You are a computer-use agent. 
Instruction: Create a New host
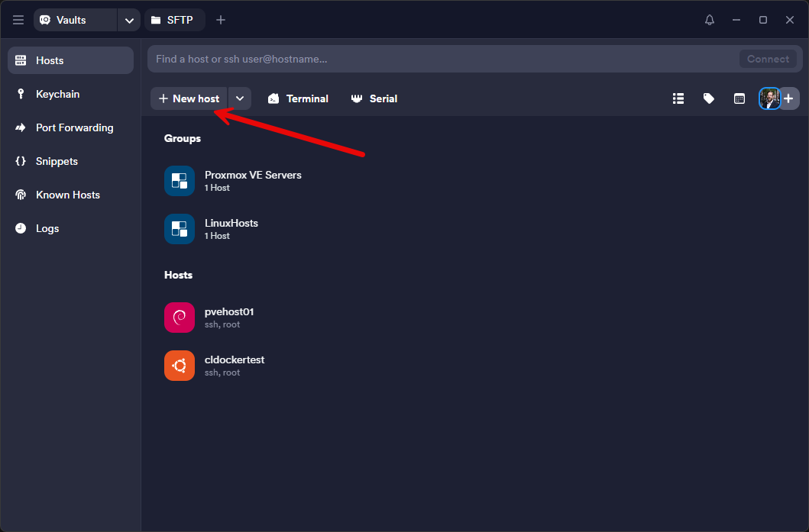click(x=189, y=98)
